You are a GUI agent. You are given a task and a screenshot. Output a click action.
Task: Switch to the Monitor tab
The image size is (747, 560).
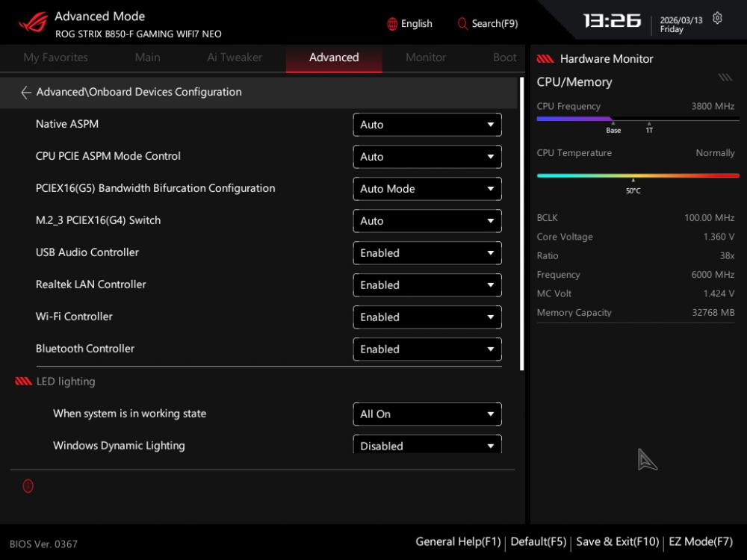[426, 57]
